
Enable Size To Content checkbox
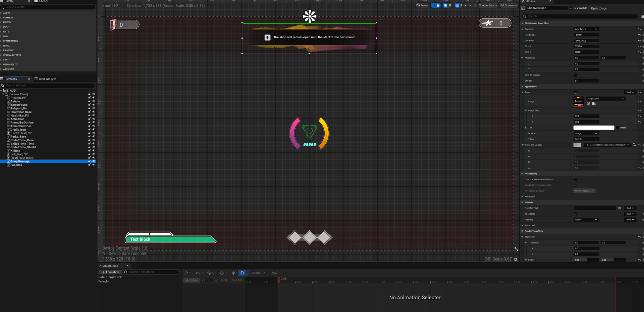coord(575,75)
